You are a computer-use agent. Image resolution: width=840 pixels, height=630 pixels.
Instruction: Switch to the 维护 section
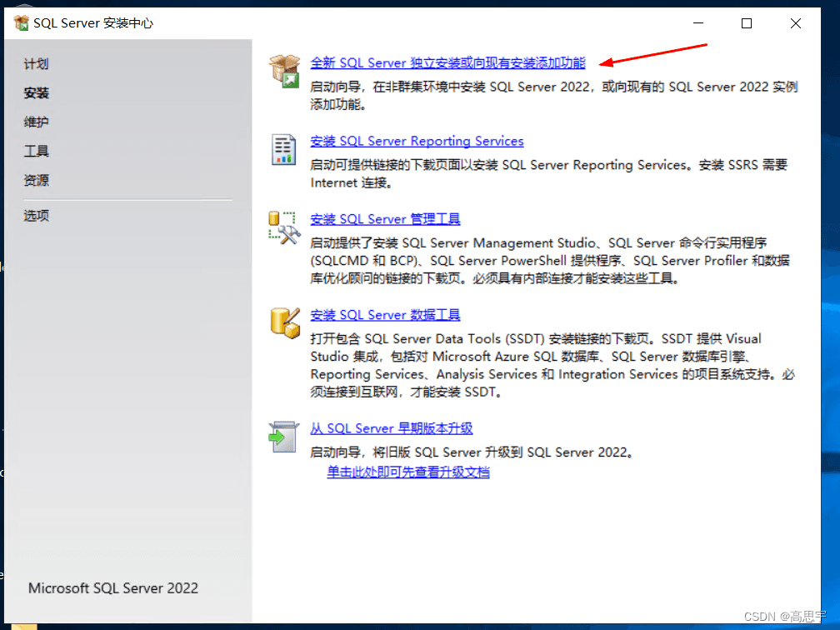tap(37, 122)
